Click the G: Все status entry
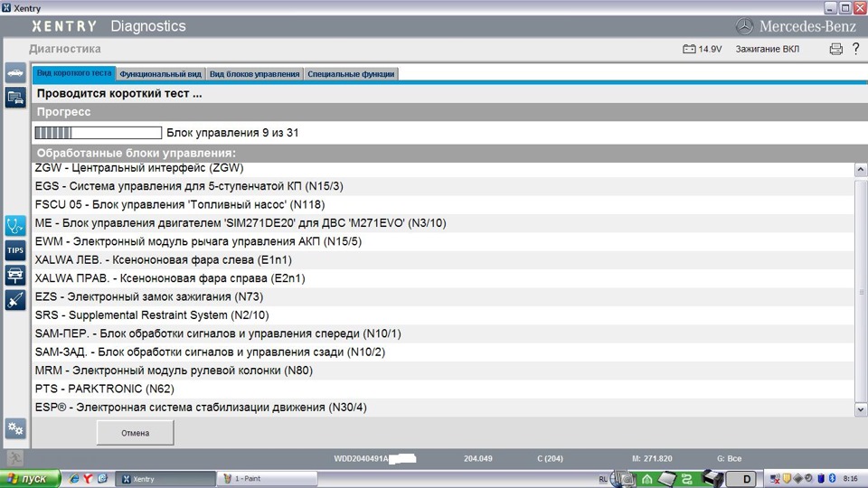 [x=729, y=459]
